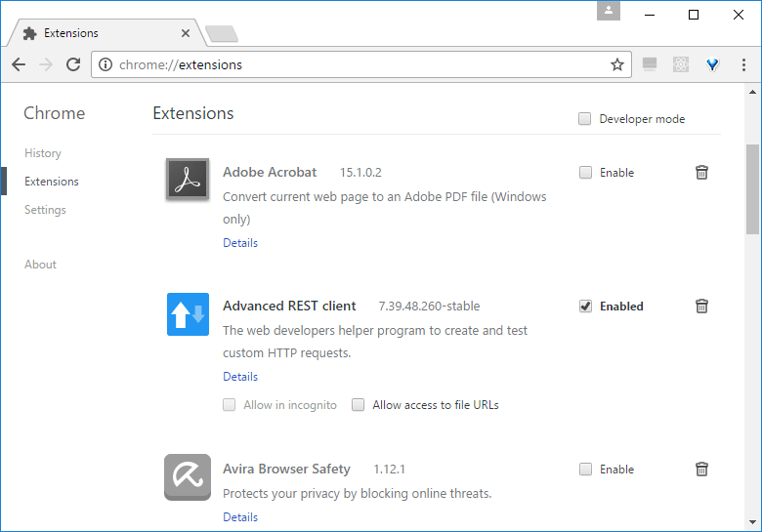Click the chrome://extensions address bar
This screenshot has width=762, height=532.
360,64
